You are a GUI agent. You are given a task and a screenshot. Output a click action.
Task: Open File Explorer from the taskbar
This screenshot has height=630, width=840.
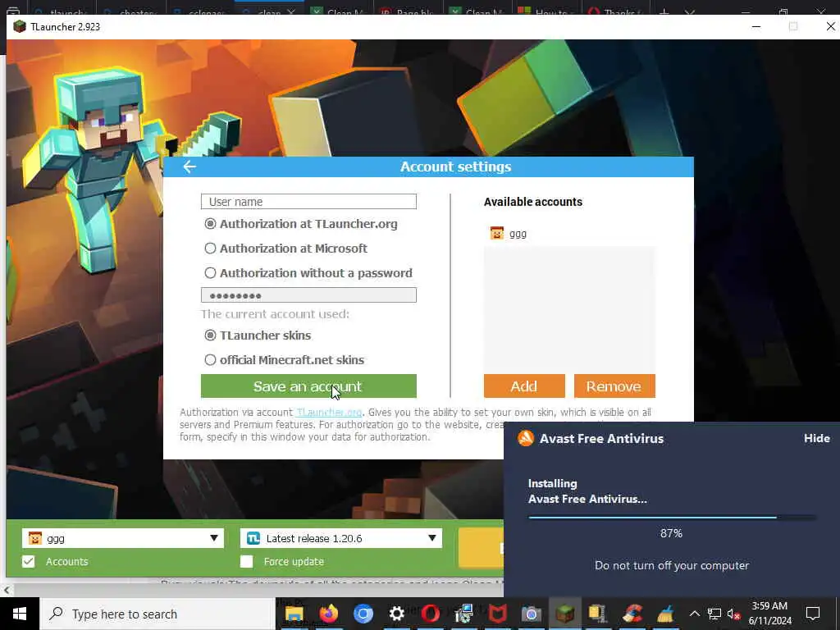pyautogui.click(x=294, y=614)
